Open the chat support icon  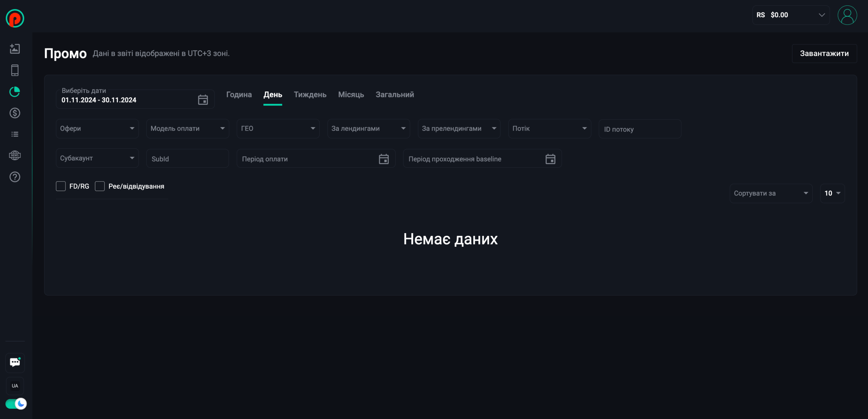coord(15,362)
